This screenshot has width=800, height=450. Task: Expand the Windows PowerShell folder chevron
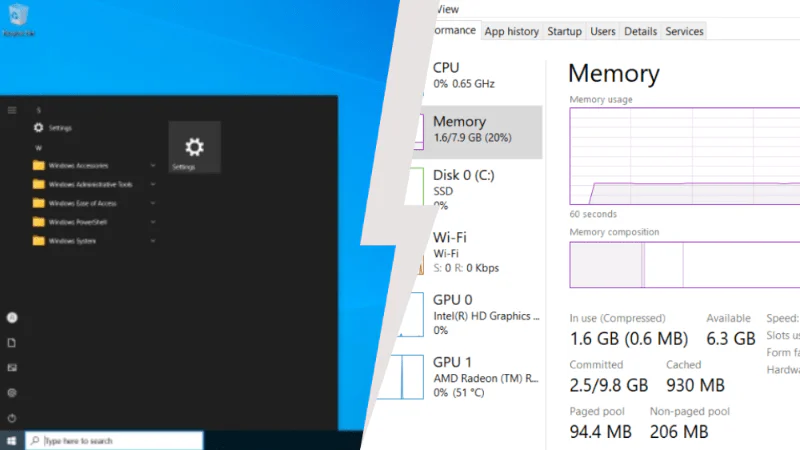click(x=153, y=222)
